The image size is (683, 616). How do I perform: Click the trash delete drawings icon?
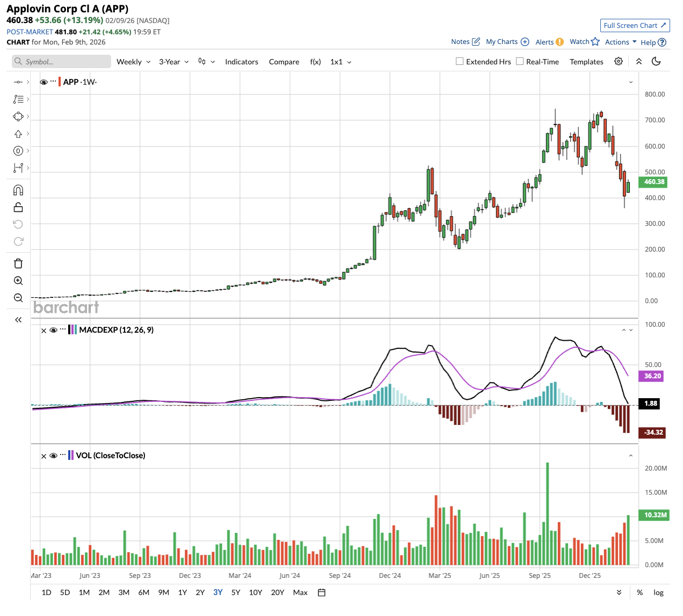(x=18, y=263)
